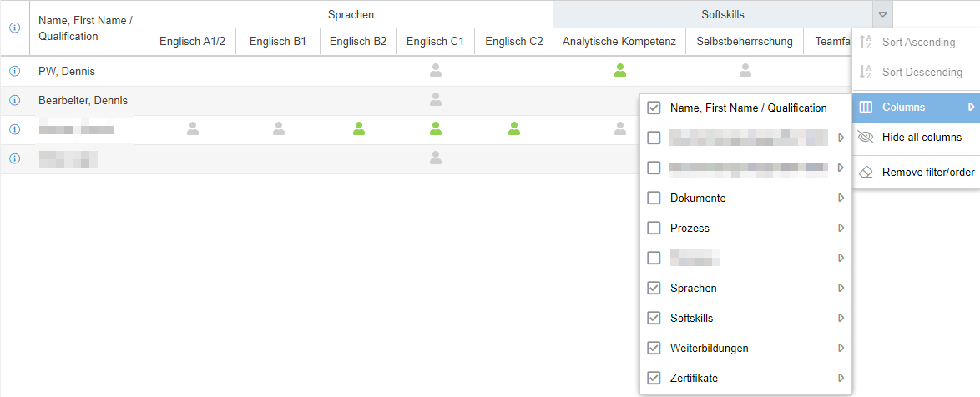Click gray person icon under Selbstbeherrschung
980x397 pixels.
(x=745, y=71)
